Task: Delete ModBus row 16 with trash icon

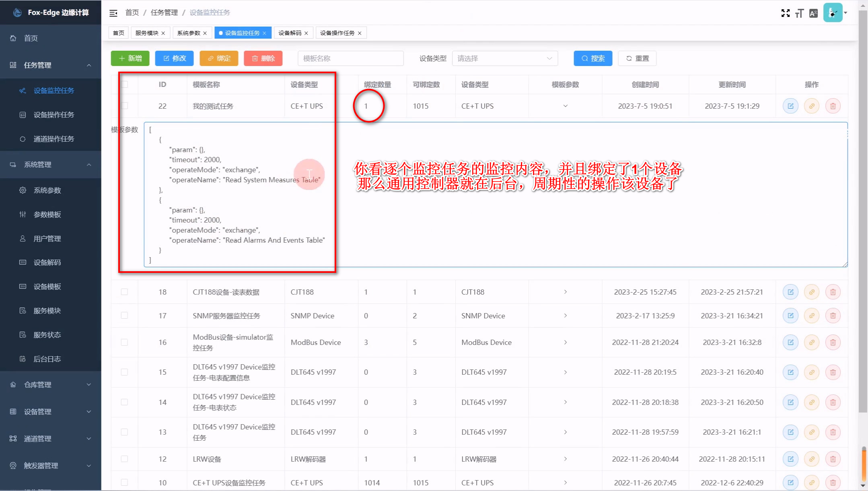Action: 833,342
